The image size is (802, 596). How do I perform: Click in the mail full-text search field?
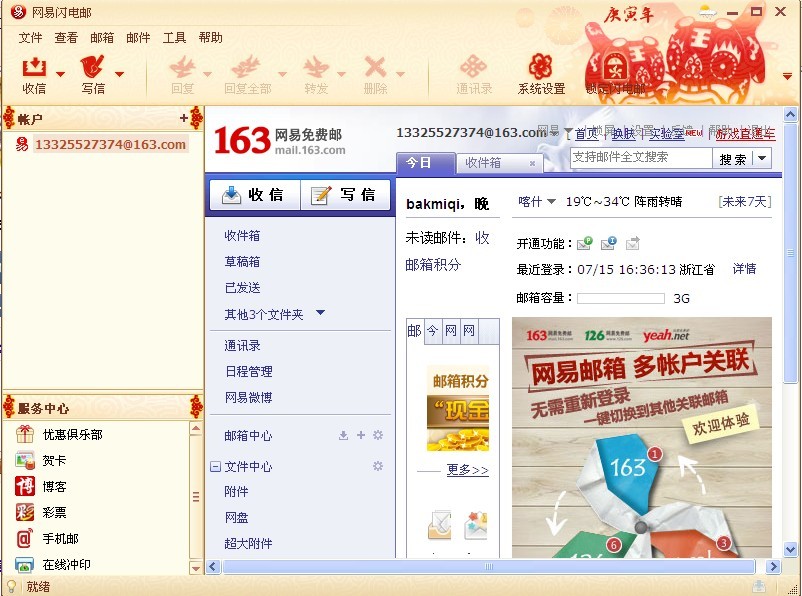pos(641,158)
